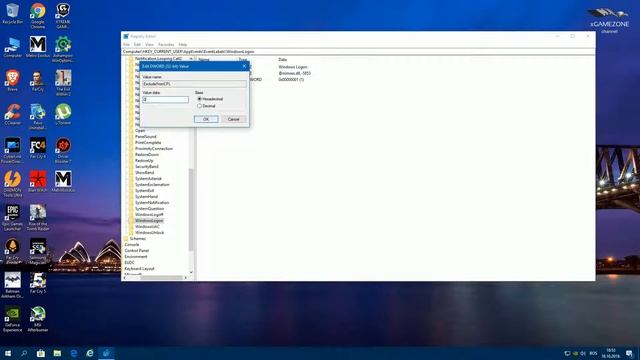640x360 pixels.
Task: Click the tree pane horizontal scrollbar
Action: [161, 278]
